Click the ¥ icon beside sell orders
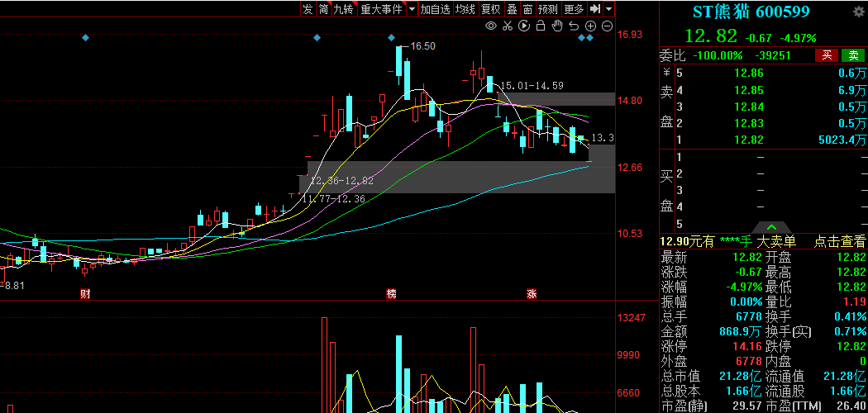The width and height of the screenshot is (868, 413). pyautogui.click(x=666, y=73)
